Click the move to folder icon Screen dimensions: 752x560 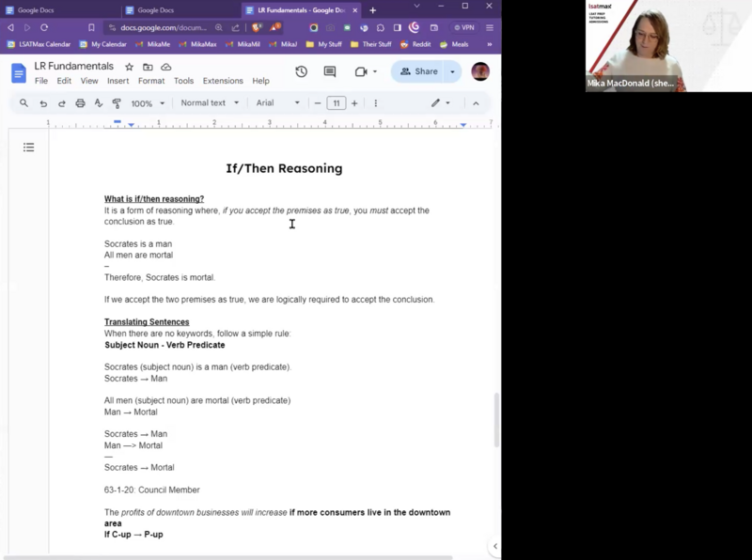(148, 67)
